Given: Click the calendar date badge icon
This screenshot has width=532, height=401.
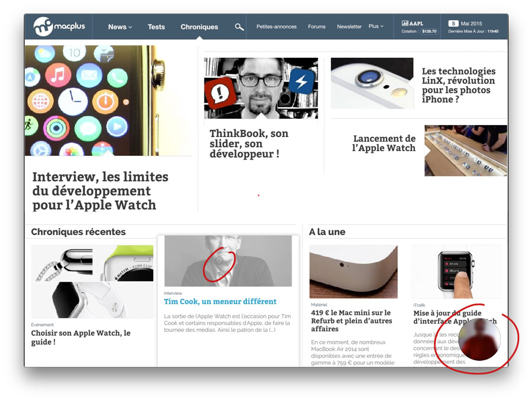Looking at the screenshot, I should click(453, 24).
